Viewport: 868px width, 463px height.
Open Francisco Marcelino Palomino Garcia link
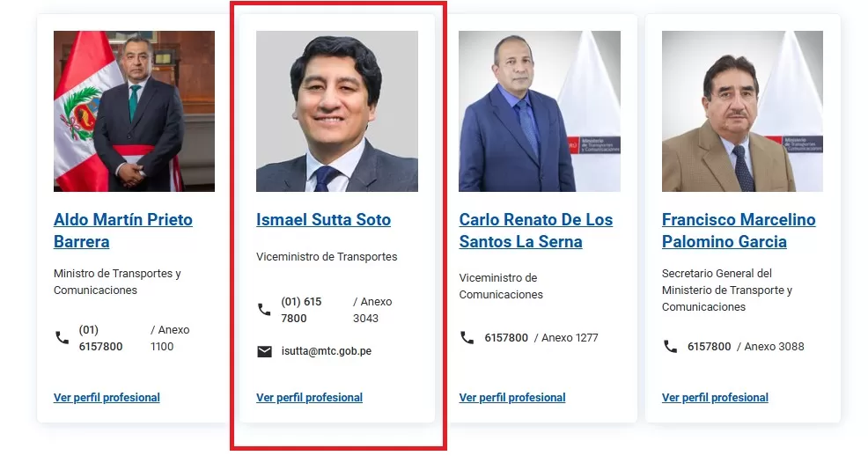click(x=739, y=231)
